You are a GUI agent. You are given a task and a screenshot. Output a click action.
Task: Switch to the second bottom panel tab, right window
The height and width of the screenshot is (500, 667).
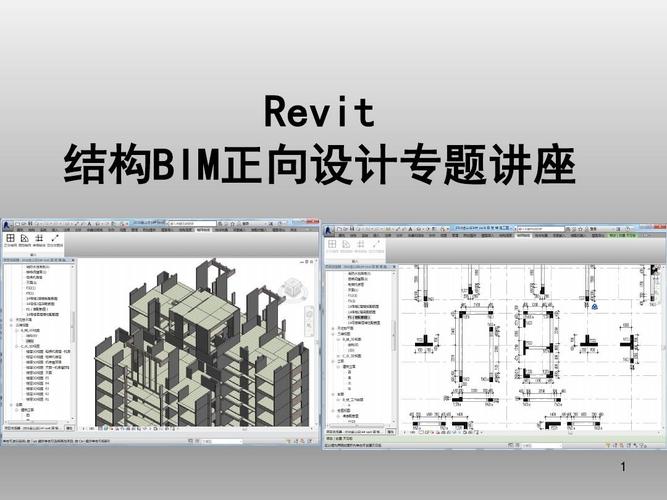391,431
